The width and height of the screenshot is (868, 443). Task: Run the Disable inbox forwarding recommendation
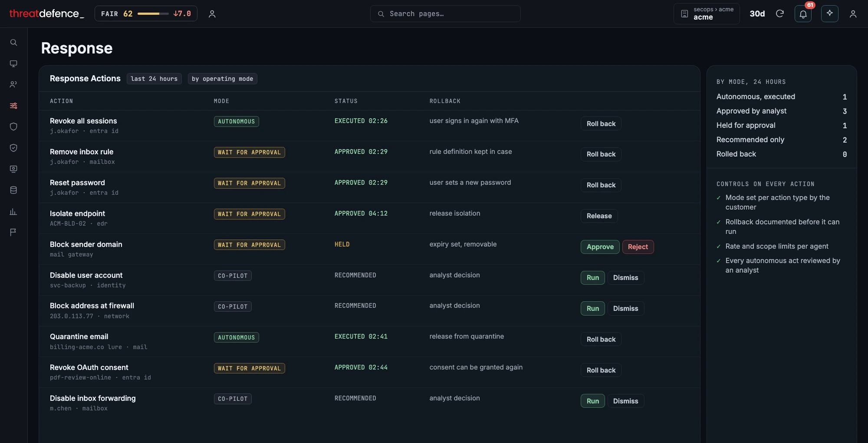coord(592,401)
